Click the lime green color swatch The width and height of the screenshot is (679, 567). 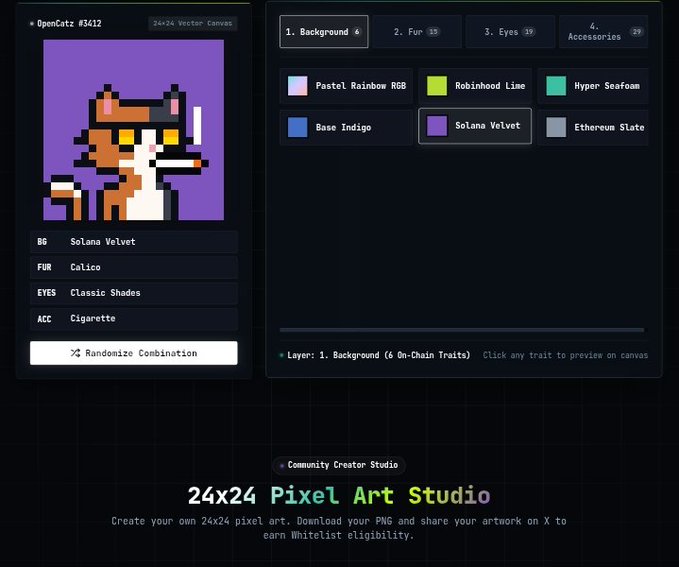(x=437, y=86)
